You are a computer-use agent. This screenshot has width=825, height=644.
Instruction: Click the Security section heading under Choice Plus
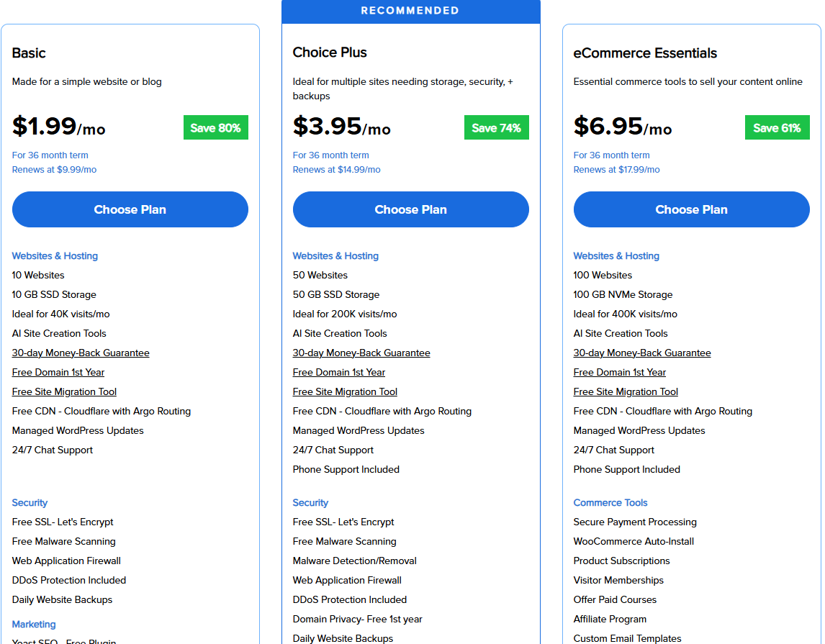[310, 502]
